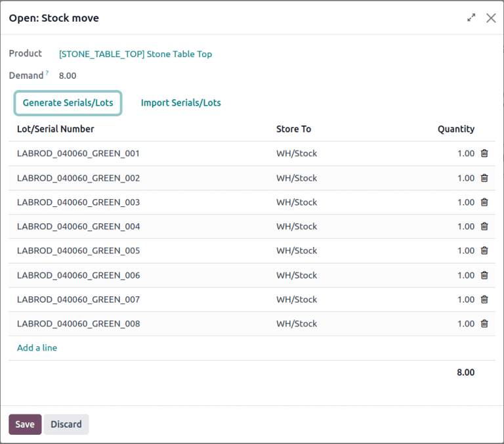Remove the LABROD_040060_GREEN_003 row via trash
The image size is (504, 444).
click(x=484, y=202)
